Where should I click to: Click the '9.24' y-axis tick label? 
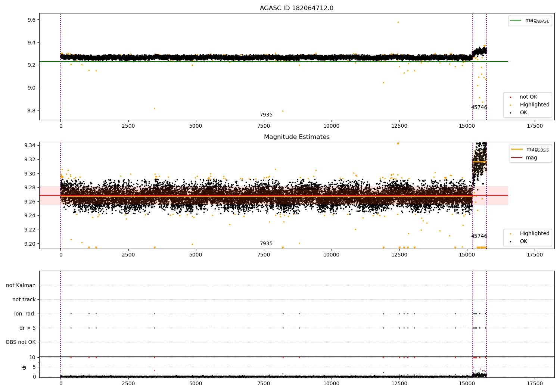(30, 216)
